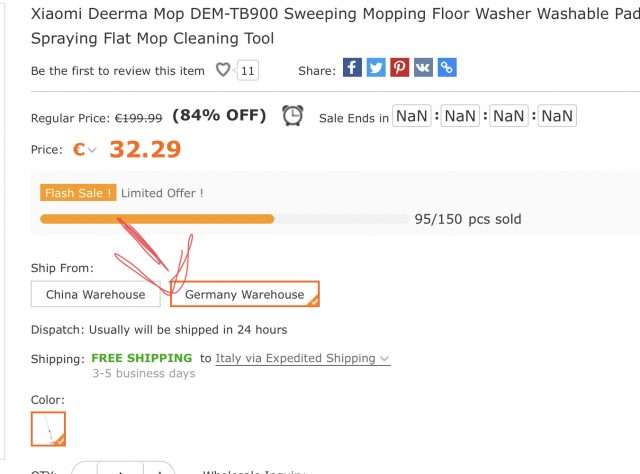Select the white mop color swatch

(48, 429)
